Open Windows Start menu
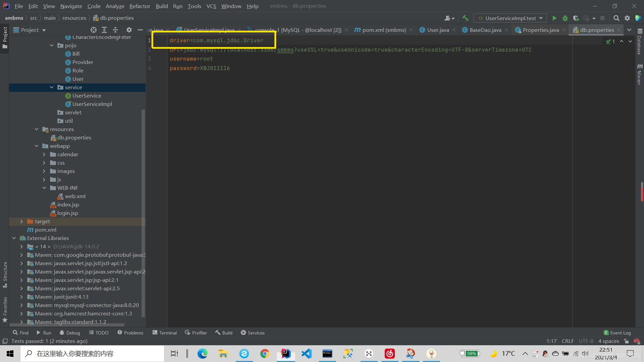Viewport: 644px width, 362px height. [x=10, y=354]
